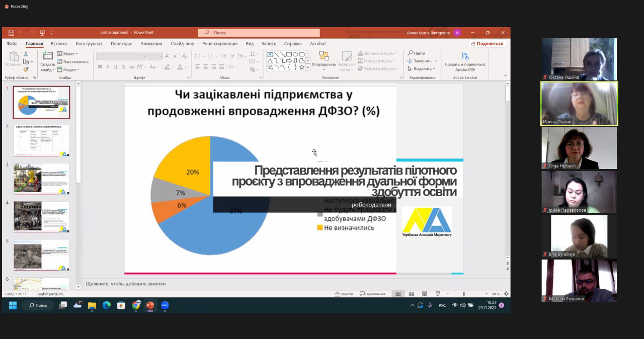Select the triangle shape in shapes gallery

pyautogui.click(x=270, y=60)
